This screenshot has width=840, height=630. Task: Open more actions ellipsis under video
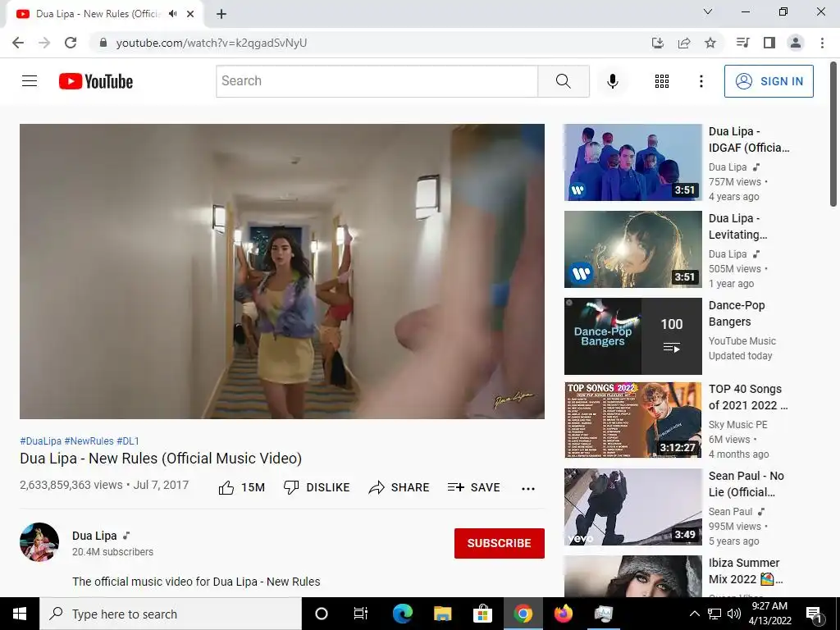pyautogui.click(x=528, y=488)
